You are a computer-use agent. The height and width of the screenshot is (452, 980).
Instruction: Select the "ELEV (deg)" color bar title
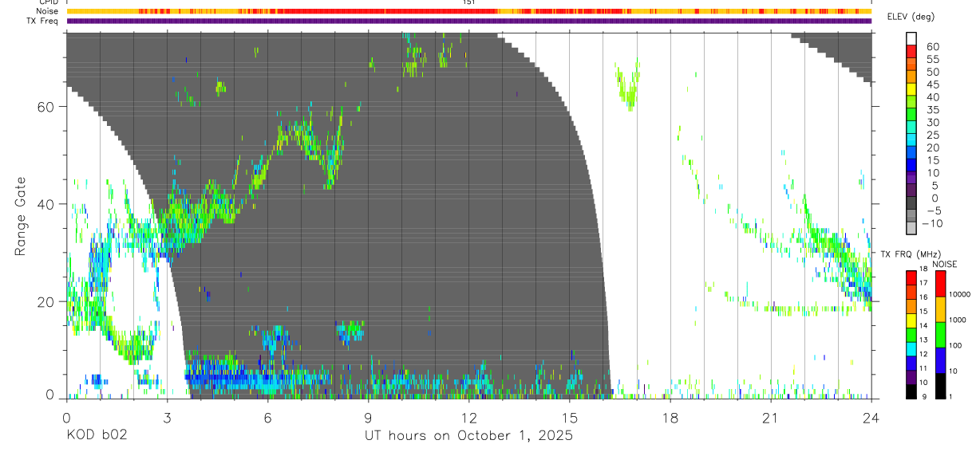point(911,17)
